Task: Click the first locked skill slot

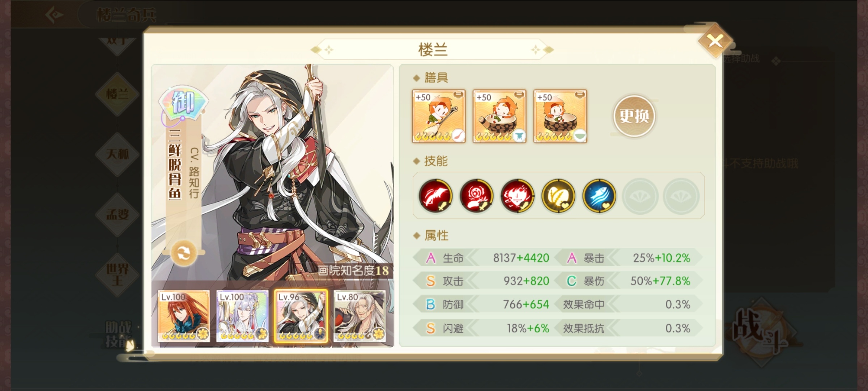Action: coord(640,196)
